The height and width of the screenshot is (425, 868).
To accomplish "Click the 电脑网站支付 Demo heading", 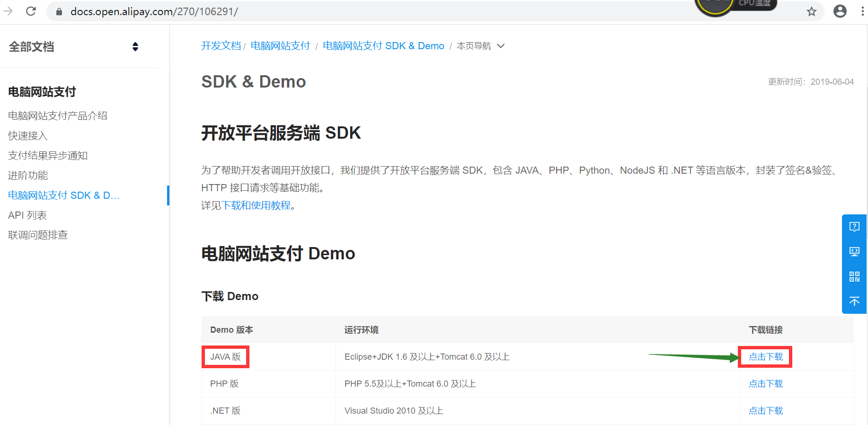I will tap(278, 254).
